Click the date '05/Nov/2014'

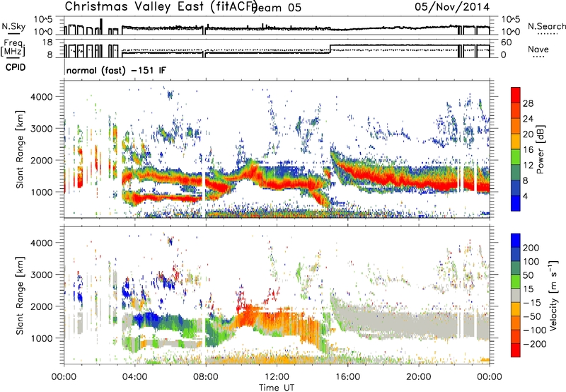click(452, 6)
